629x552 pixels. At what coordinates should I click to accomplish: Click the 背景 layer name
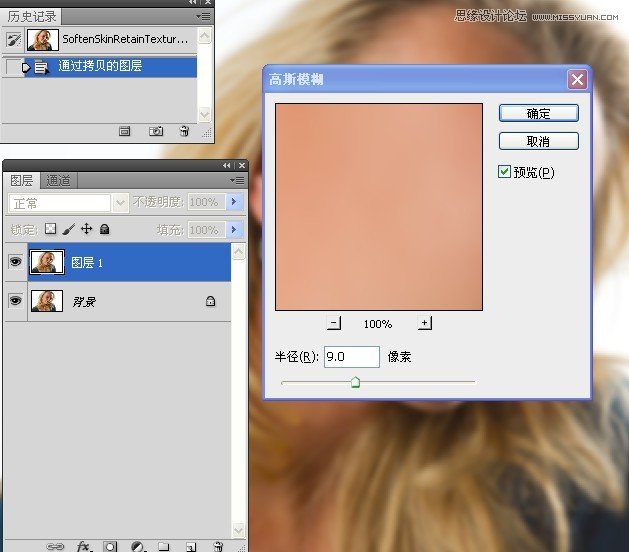(x=84, y=302)
